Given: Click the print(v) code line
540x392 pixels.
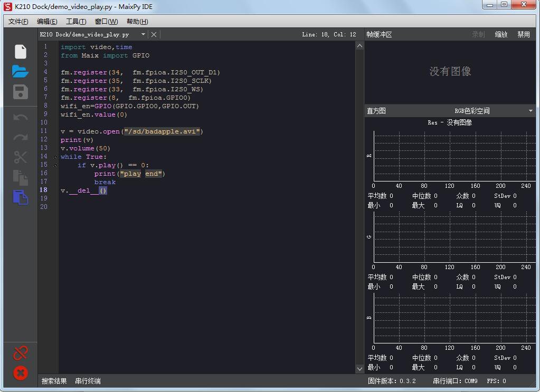Looking at the screenshot, I should [x=77, y=140].
